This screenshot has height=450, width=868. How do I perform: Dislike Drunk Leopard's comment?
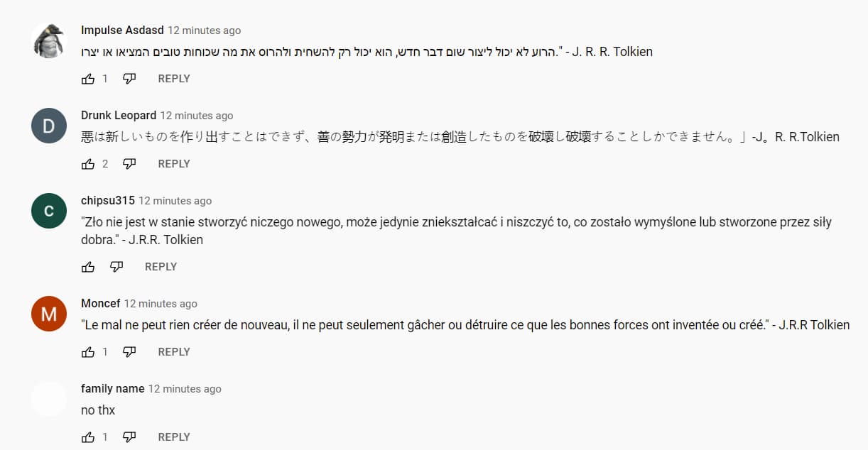[129, 164]
